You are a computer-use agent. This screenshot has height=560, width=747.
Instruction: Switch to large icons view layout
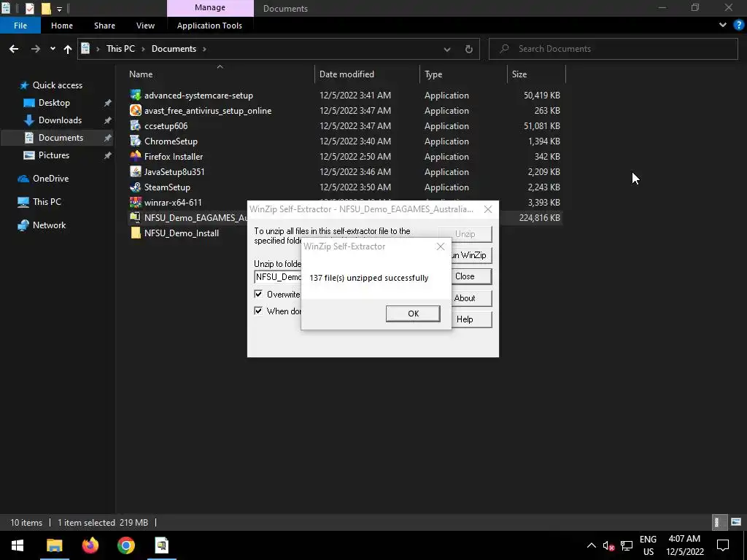click(736, 522)
